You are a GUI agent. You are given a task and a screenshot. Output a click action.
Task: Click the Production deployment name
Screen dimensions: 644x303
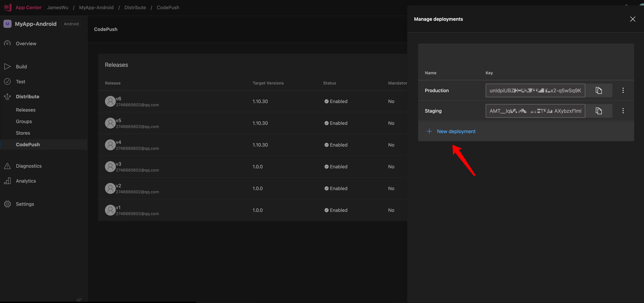(437, 91)
